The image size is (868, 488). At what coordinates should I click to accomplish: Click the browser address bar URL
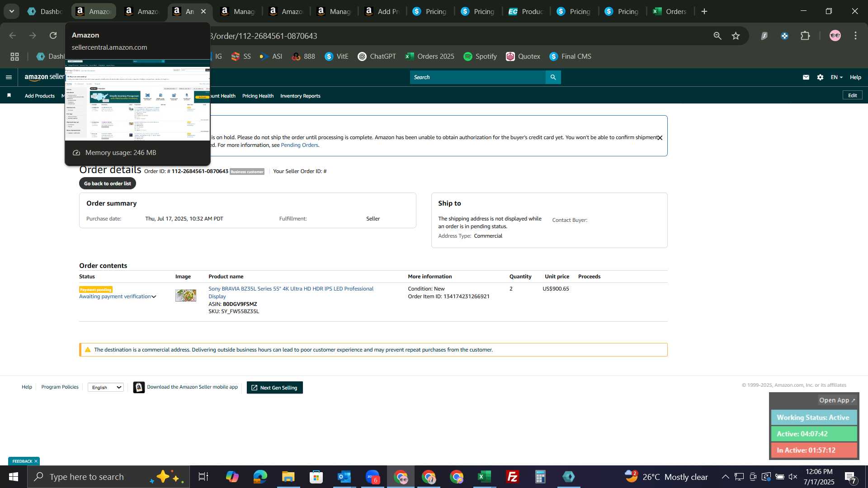pos(264,36)
